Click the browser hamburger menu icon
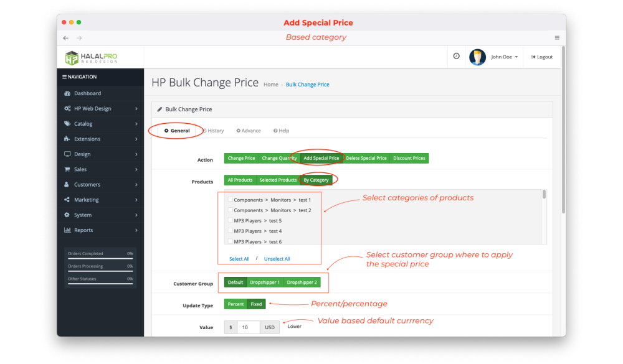 pyautogui.click(x=557, y=38)
